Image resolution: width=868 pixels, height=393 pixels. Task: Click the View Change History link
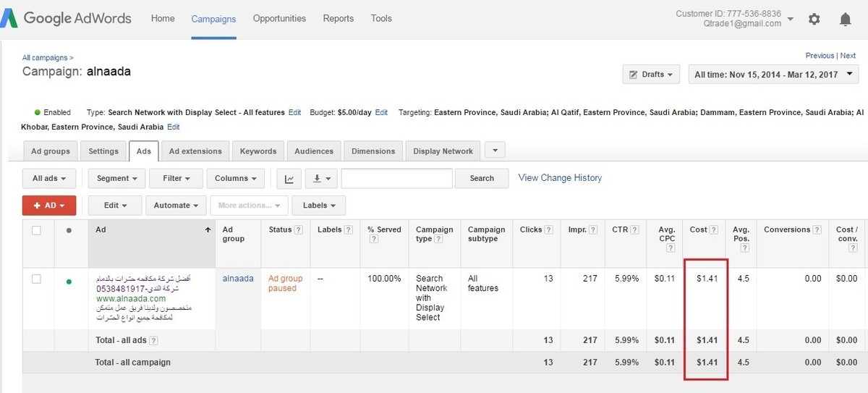(560, 178)
